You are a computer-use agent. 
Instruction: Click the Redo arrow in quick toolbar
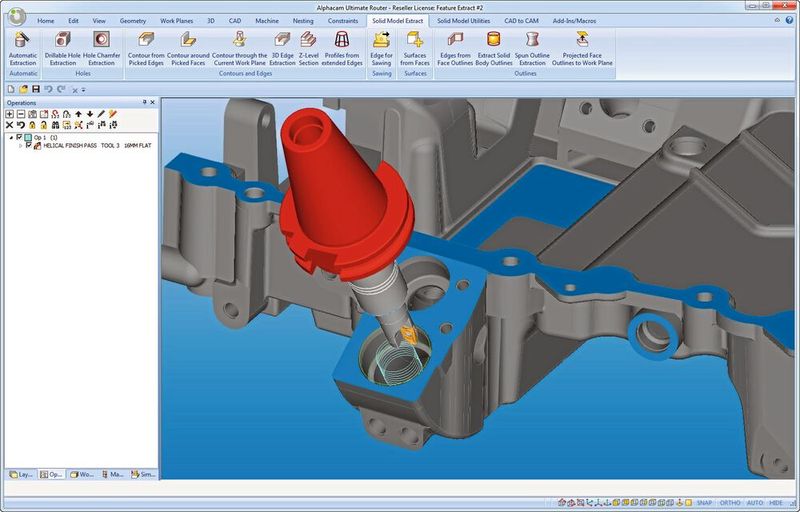[x=61, y=89]
